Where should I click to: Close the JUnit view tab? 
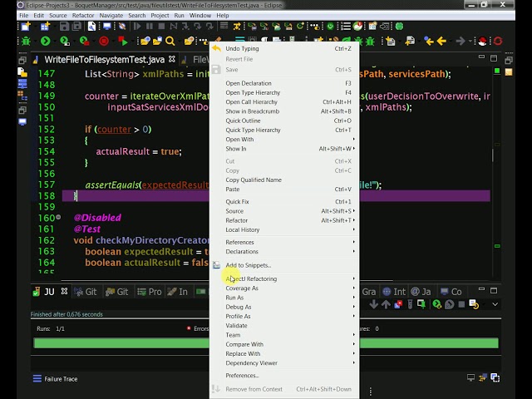point(64,291)
